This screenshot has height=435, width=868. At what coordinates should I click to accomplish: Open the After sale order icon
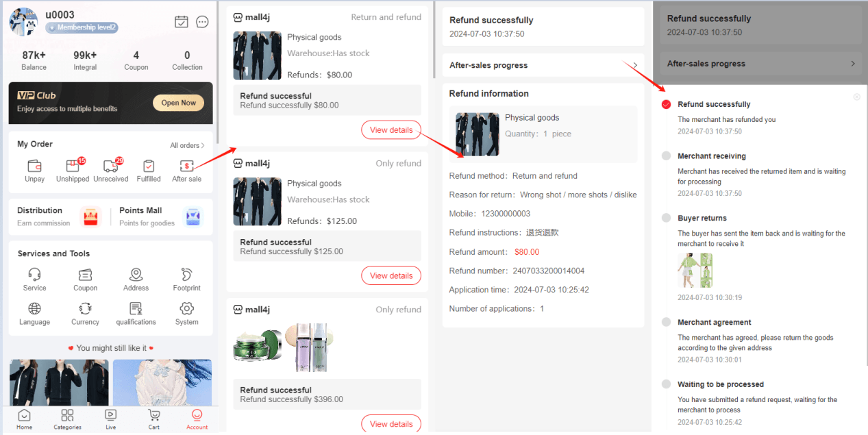[186, 166]
